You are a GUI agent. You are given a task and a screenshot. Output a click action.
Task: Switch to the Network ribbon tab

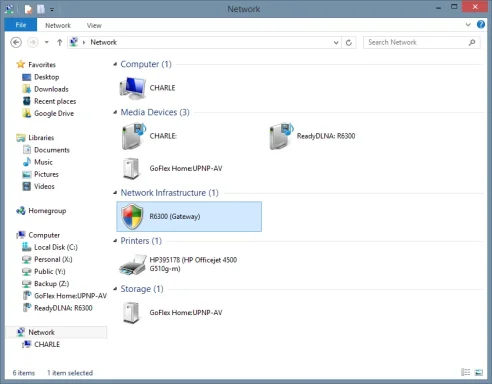tap(58, 25)
